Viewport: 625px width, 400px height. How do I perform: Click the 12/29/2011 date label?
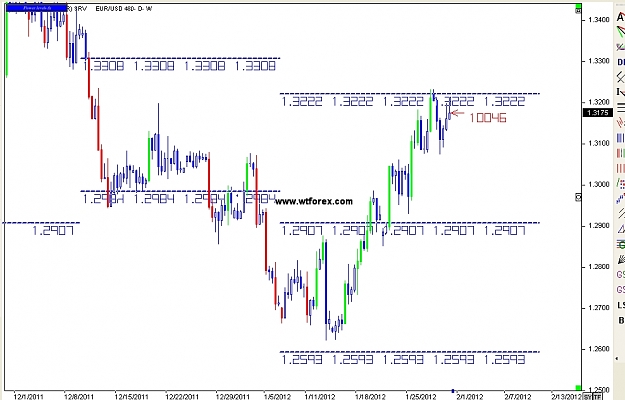point(232,396)
